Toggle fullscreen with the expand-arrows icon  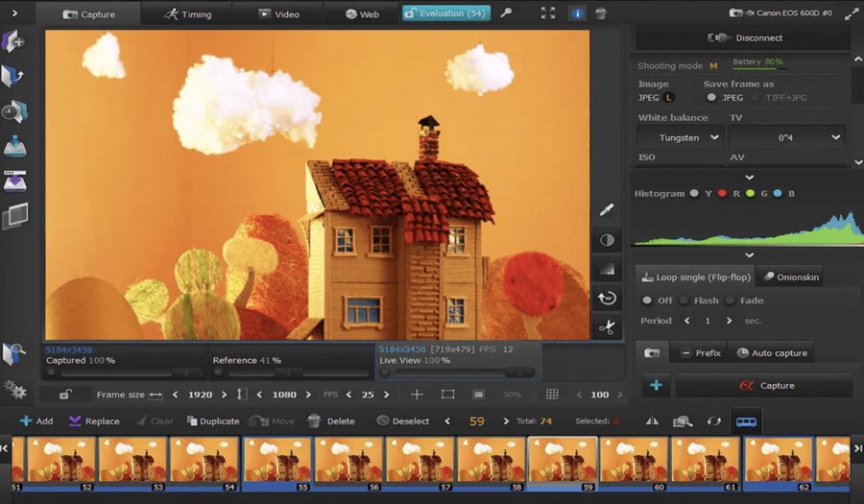coord(548,13)
